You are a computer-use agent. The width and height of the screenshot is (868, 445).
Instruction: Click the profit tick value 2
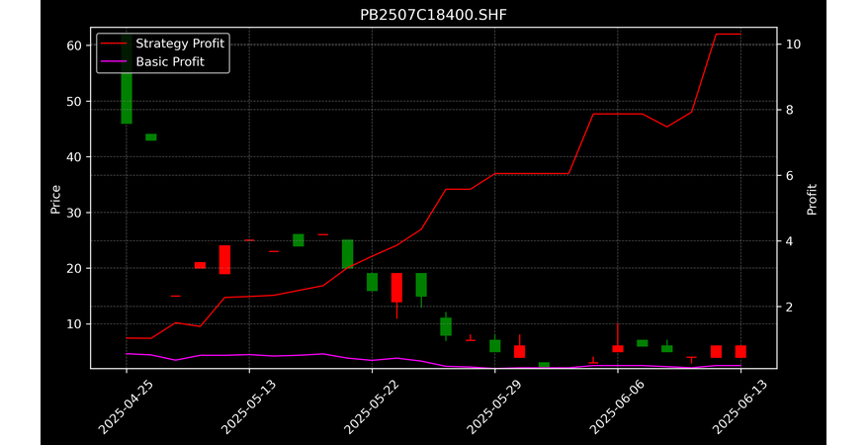click(789, 307)
